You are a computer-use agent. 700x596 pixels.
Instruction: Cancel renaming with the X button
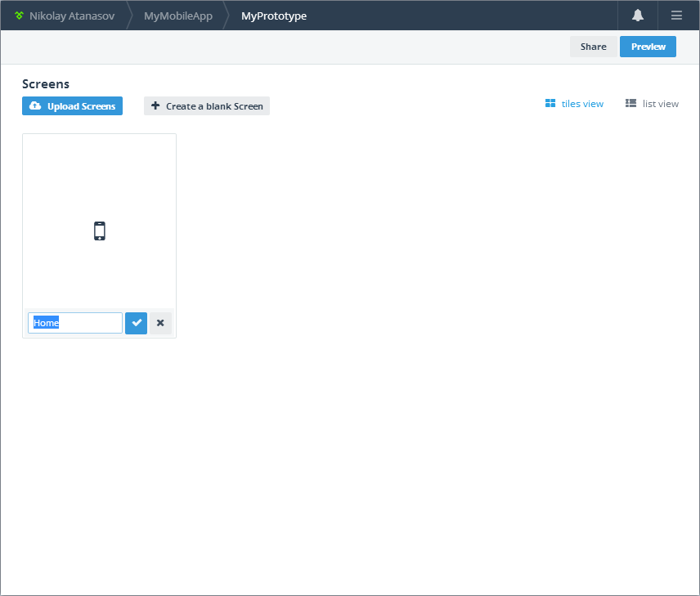click(161, 323)
